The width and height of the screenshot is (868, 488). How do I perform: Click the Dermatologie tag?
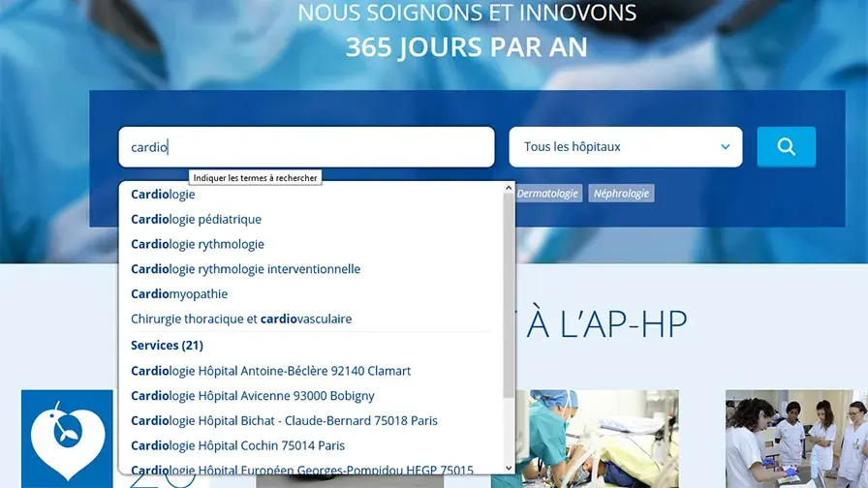[x=547, y=193]
